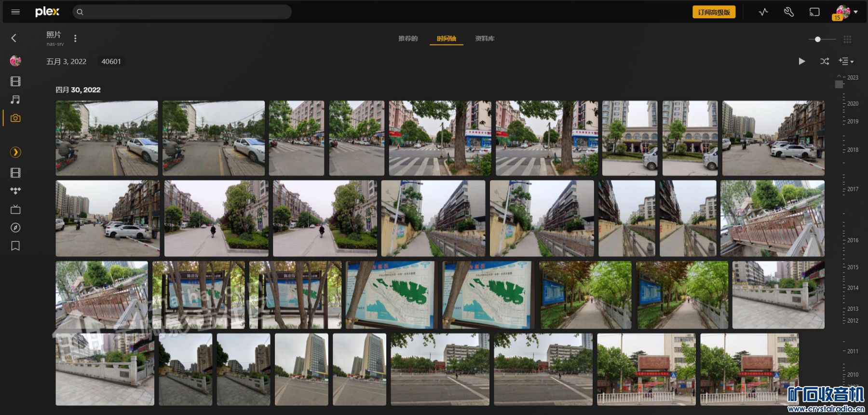Switch to the 推荐的 tab
868x415 pixels.
pyautogui.click(x=408, y=39)
